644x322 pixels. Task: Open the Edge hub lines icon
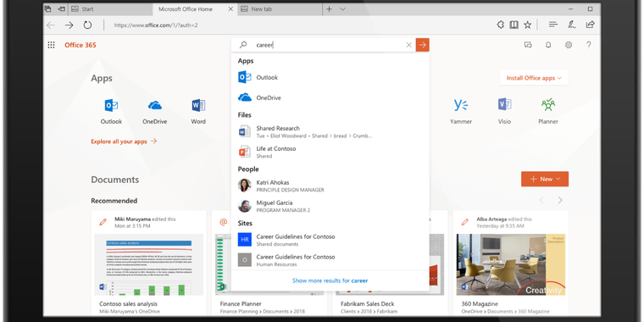click(x=553, y=25)
